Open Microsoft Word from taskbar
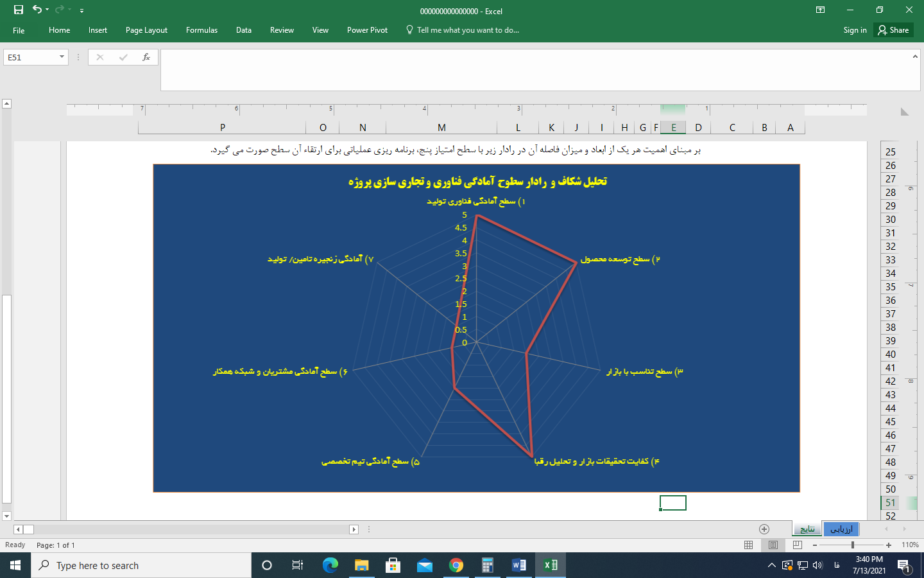This screenshot has width=924, height=578. (x=518, y=565)
